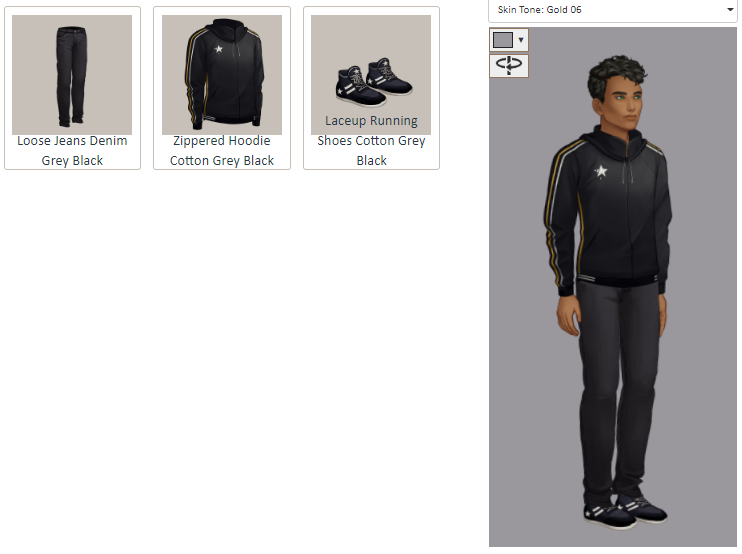This screenshot has height=554, width=742.
Task: Click the star emblem on avatar's hoodie
Action: point(601,171)
